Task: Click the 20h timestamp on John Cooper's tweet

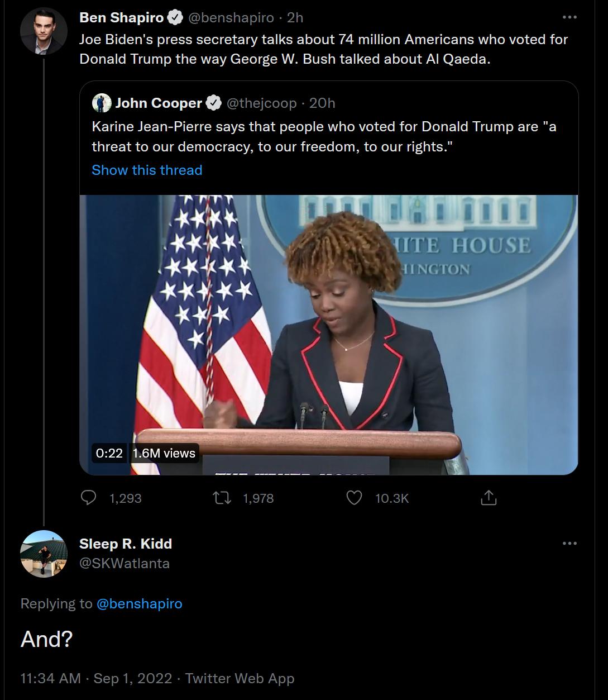Action: [x=321, y=103]
